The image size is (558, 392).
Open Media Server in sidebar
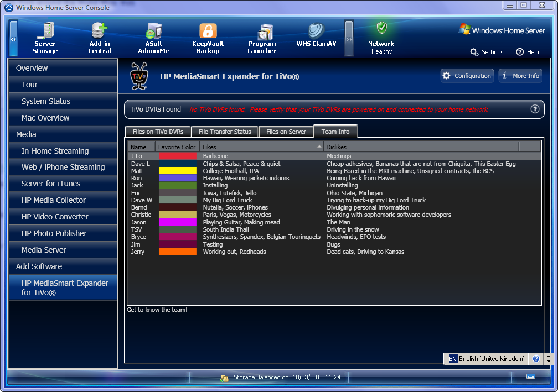(63, 250)
